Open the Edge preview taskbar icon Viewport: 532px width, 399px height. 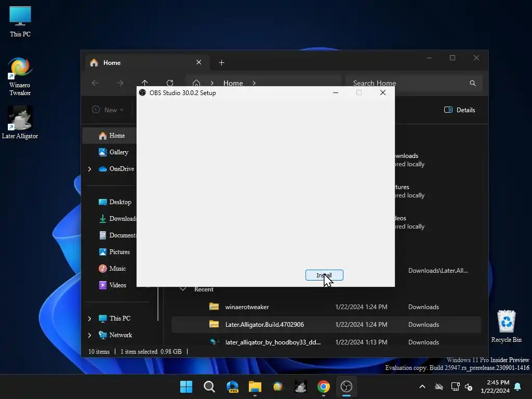click(232, 387)
